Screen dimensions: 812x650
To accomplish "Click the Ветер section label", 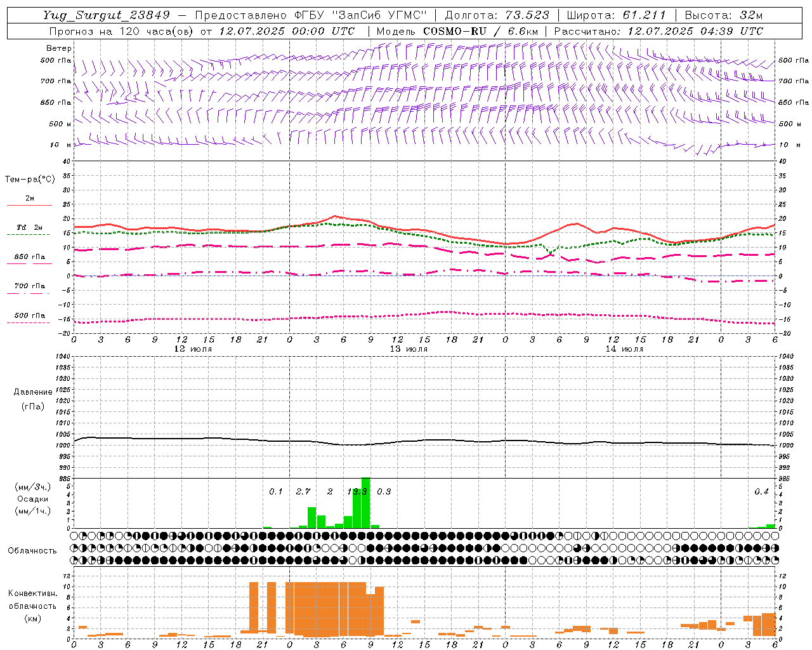I will [59, 48].
